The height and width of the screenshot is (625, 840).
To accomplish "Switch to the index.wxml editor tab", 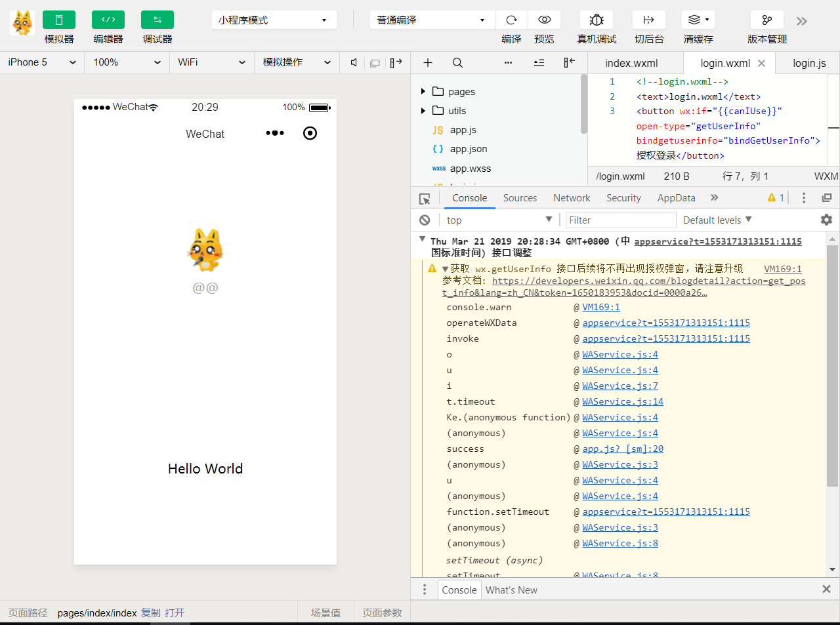I will pos(631,63).
